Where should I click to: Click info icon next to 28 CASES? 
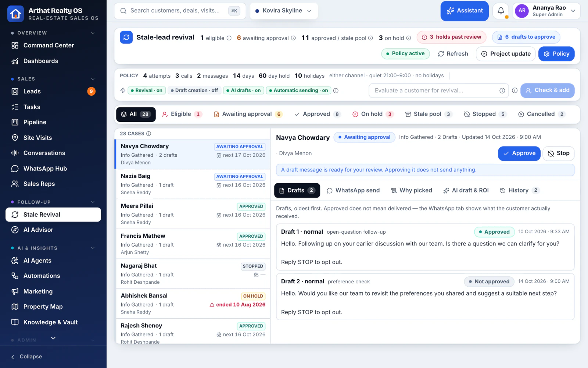pos(148,134)
